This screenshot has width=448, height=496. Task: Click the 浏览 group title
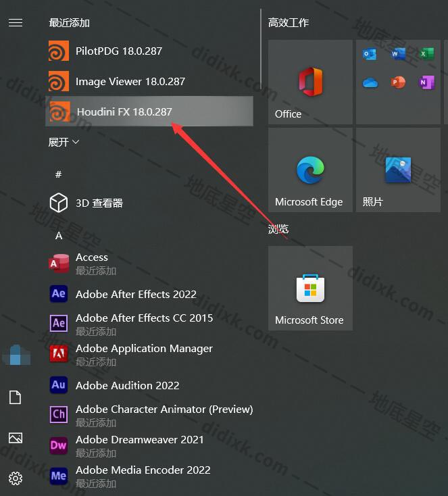tap(278, 229)
